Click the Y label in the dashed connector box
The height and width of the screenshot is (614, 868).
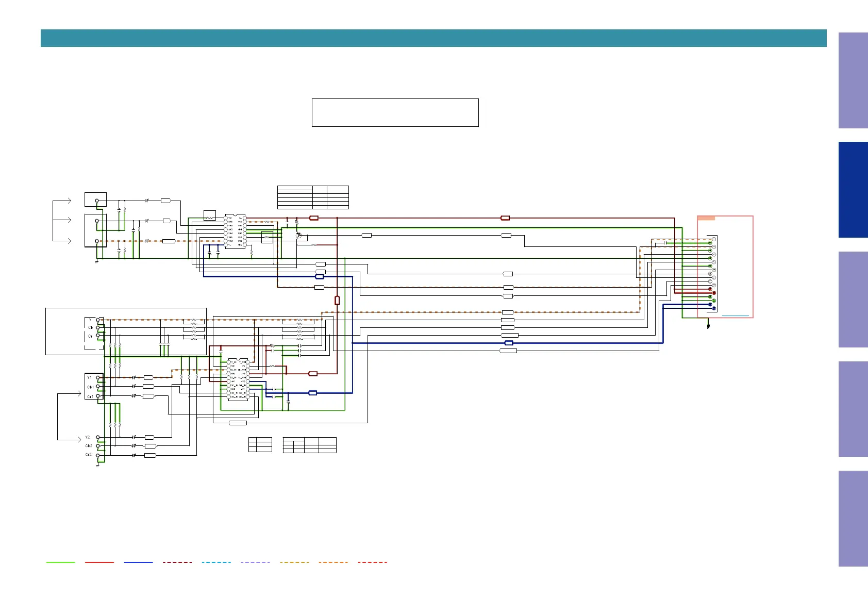[90, 320]
